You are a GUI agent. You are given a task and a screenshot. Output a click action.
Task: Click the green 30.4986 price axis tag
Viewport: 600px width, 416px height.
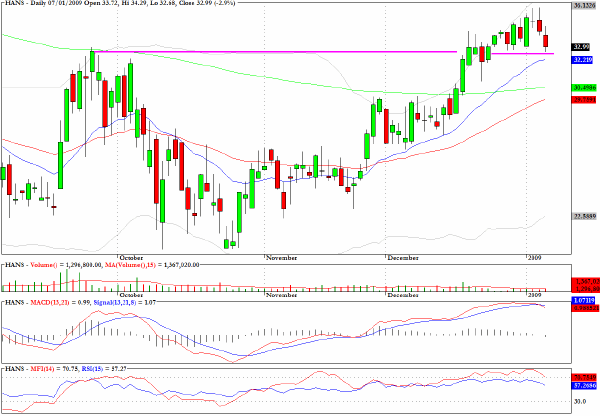[584, 88]
